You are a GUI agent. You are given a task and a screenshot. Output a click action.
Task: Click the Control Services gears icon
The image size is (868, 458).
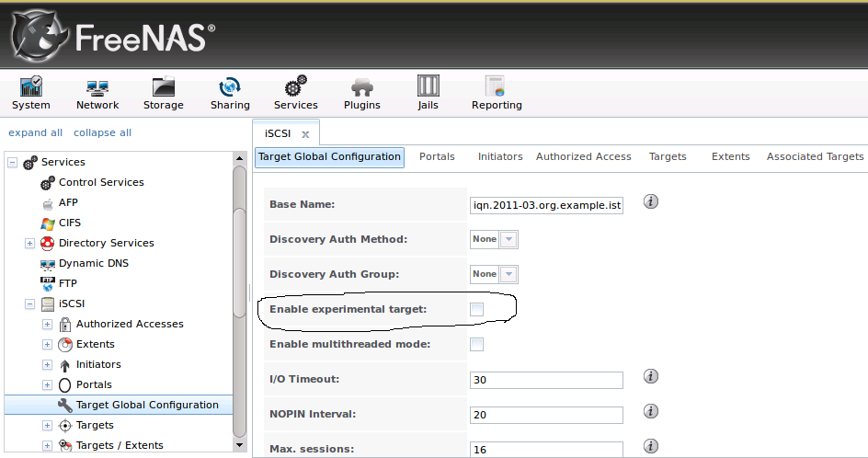[x=48, y=182]
